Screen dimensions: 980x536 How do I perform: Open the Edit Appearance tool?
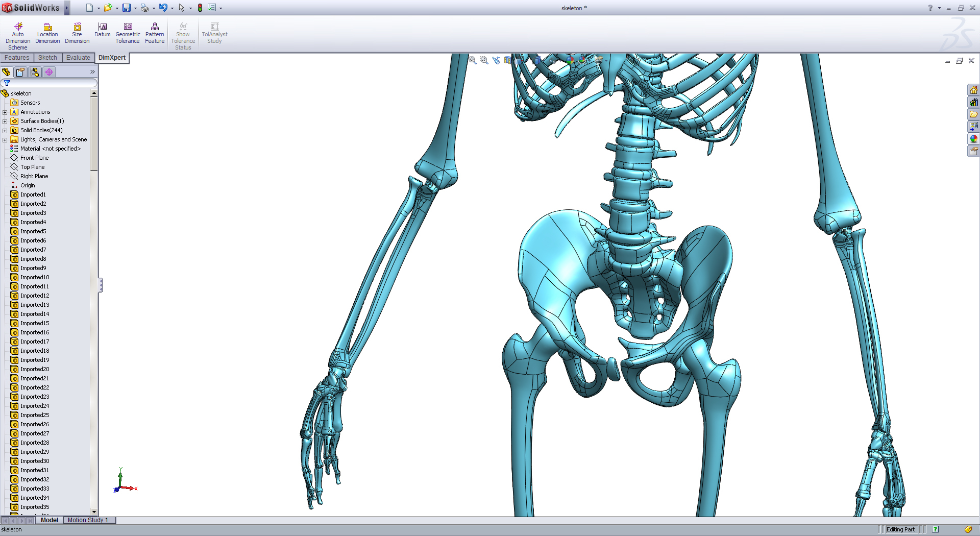pos(570,60)
